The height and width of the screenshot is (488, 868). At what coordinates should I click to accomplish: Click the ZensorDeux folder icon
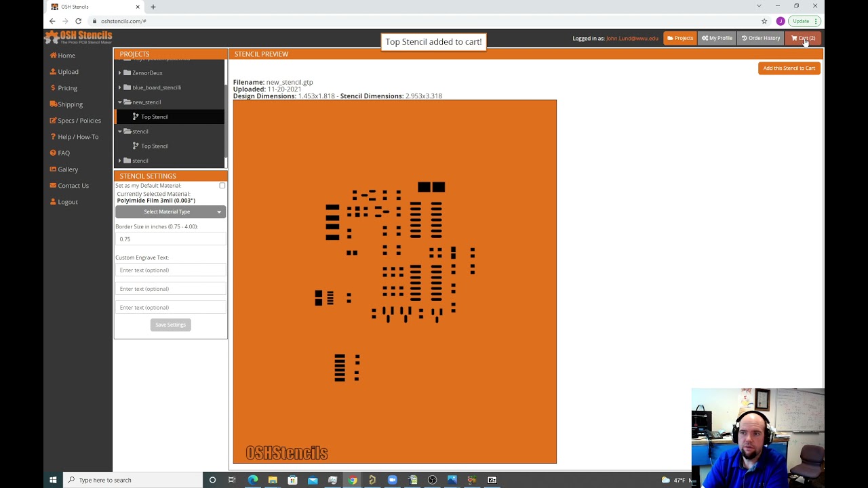(127, 73)
